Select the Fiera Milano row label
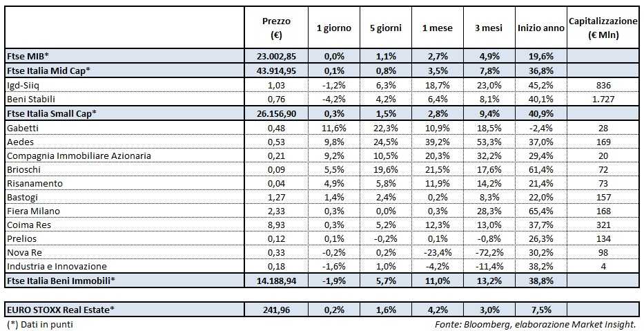The width and height of the screenshot is (644, 331). (x=32, y=210)
